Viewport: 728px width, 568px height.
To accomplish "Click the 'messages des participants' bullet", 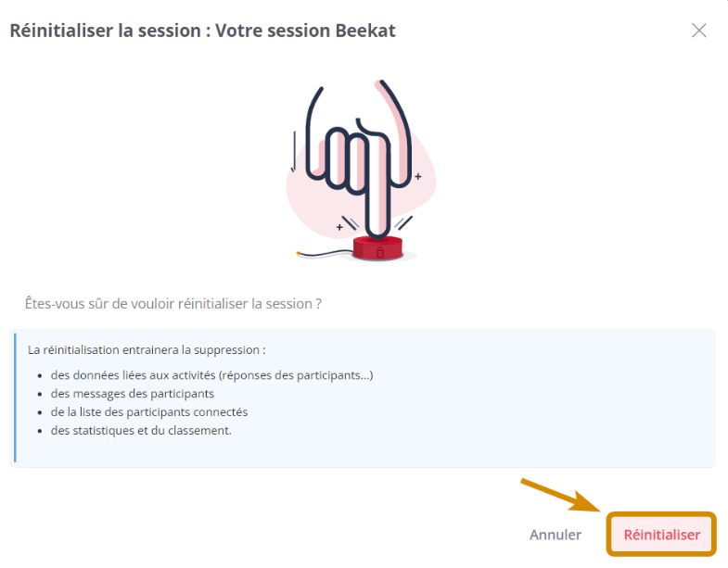I will click(133, 394).
